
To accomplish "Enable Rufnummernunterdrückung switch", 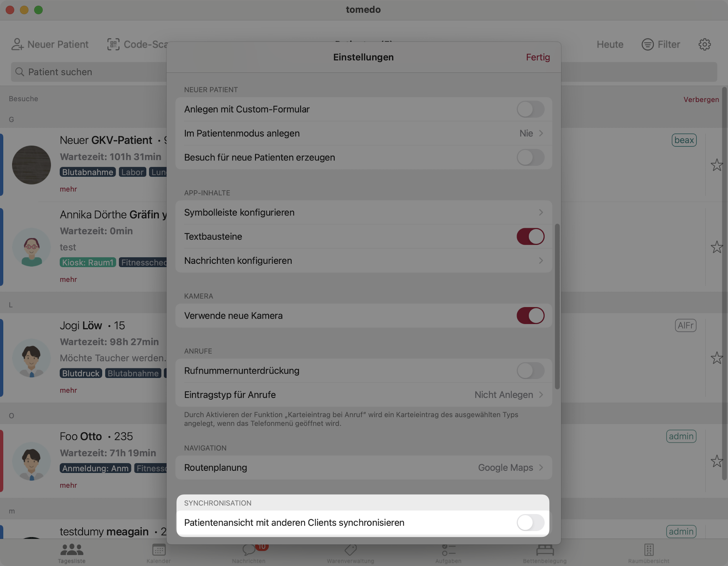I will click(x=530, y=371).
